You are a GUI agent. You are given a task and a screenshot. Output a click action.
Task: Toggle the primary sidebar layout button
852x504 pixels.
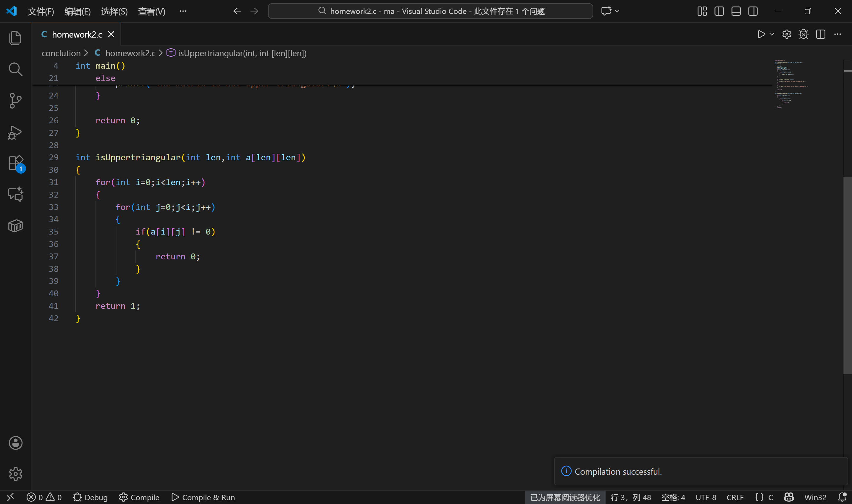719,11
